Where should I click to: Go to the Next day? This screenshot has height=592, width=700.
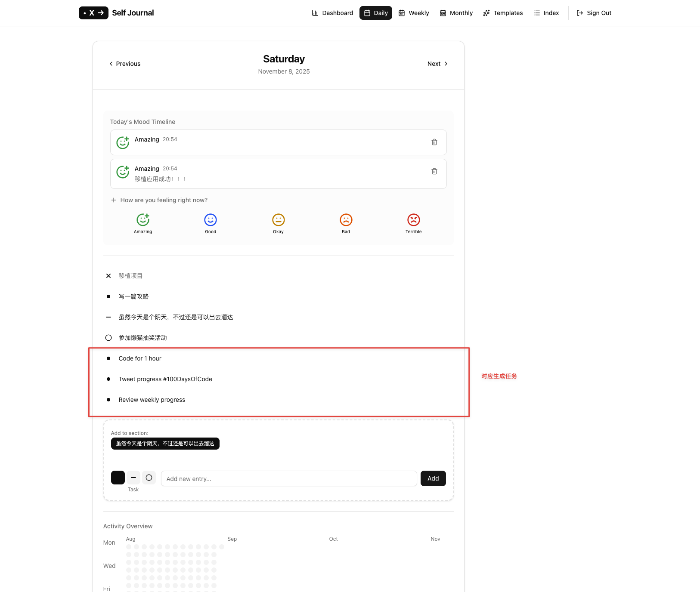coord(437,64)
